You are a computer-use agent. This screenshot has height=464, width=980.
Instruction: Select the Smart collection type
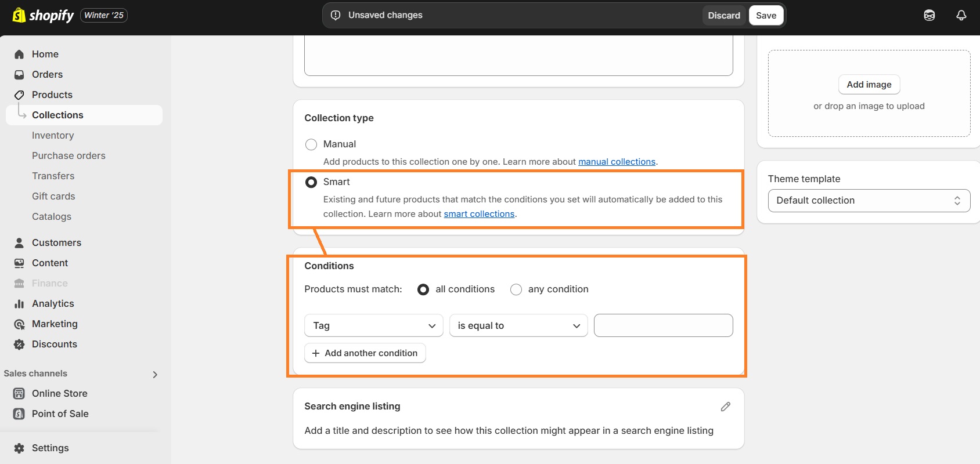point(311,182)
